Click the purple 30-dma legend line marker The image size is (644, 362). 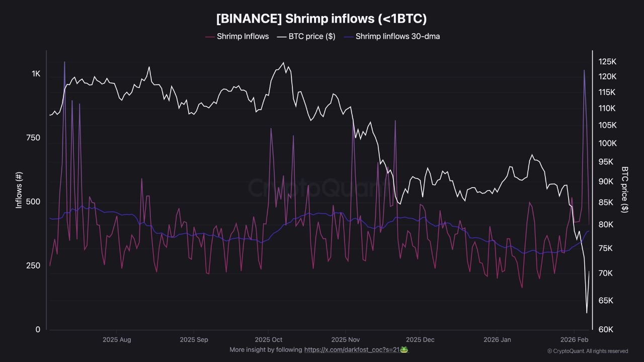coord(348,37)
